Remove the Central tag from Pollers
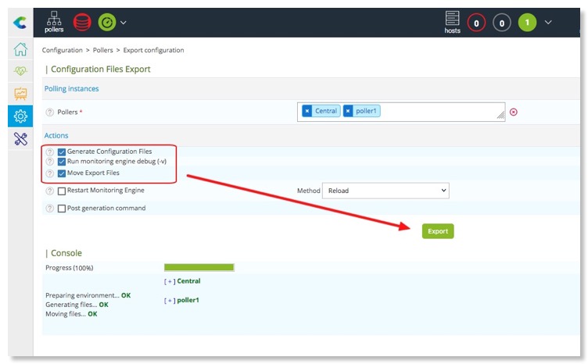The image size is (588, 364). click(x=307, y=111)
